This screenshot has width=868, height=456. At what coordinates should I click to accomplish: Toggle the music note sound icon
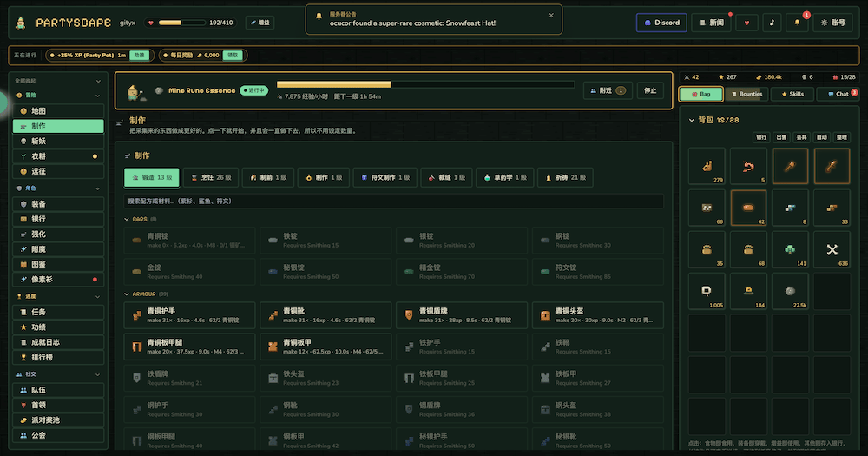coord(772,23)
